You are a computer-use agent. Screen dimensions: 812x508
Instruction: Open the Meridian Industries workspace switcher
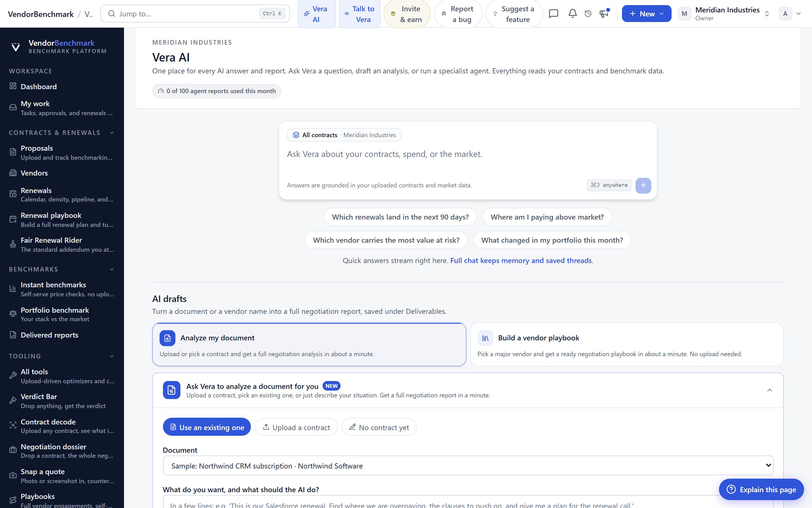point(723,14)
